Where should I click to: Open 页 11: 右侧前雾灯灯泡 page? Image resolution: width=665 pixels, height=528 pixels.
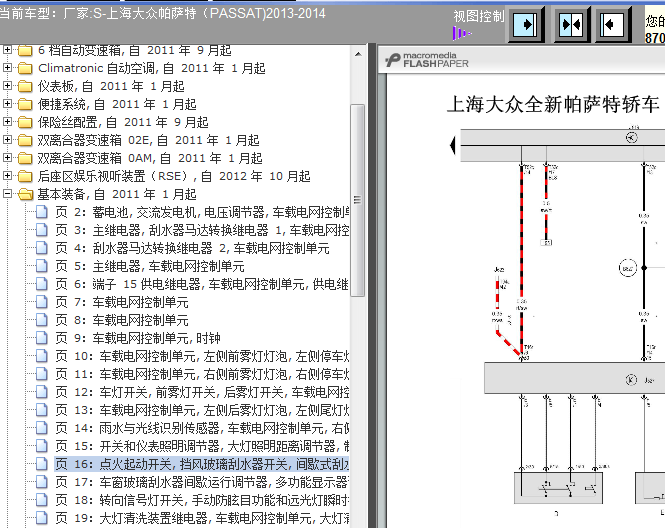click(202, 374)
